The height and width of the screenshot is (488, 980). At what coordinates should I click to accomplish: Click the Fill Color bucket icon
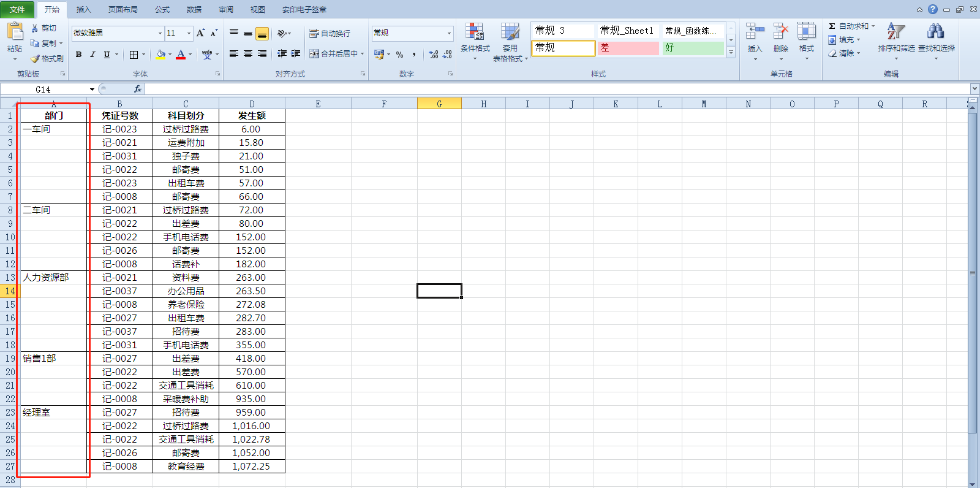click(x=160, y=55)
